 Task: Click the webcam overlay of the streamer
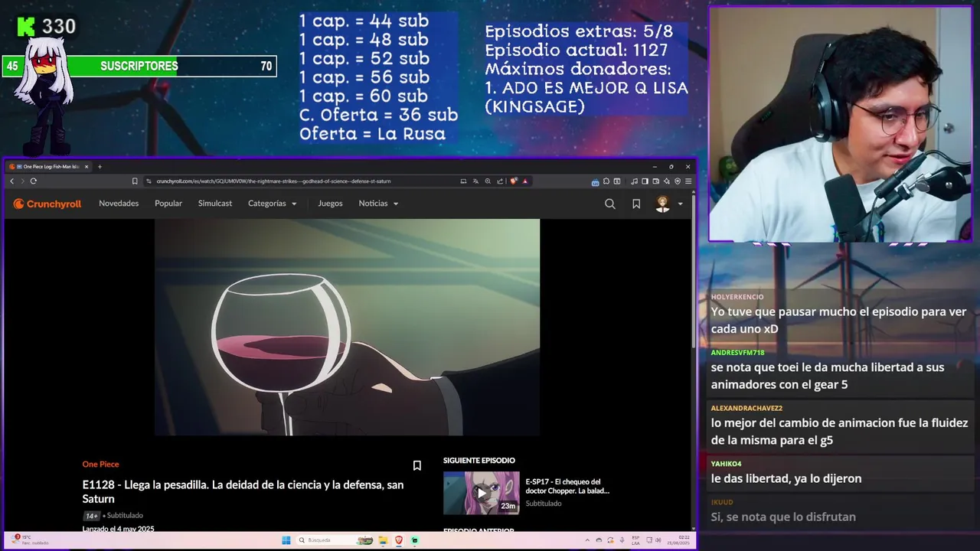pos(840,125)
